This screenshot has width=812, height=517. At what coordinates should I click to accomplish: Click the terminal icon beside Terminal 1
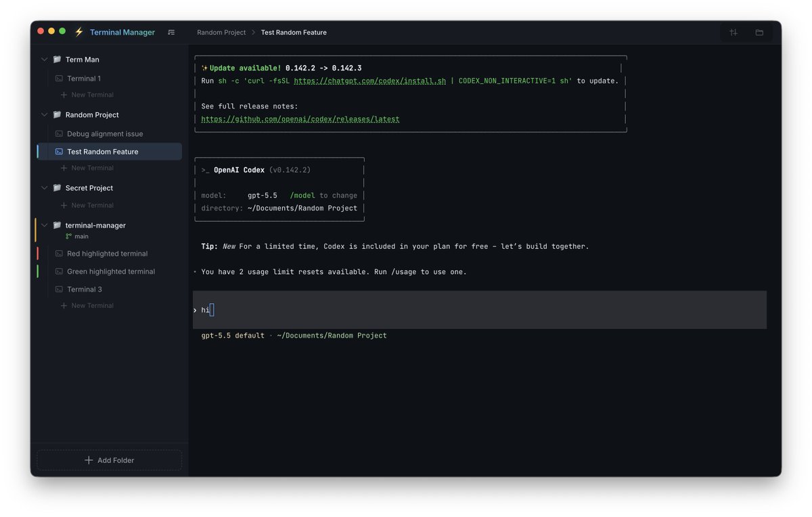point(59,78)
